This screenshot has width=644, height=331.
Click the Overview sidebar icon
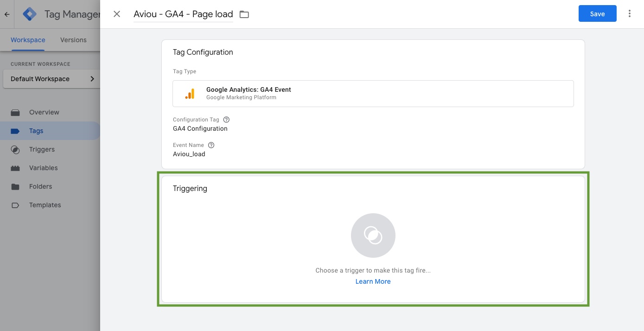15,112
